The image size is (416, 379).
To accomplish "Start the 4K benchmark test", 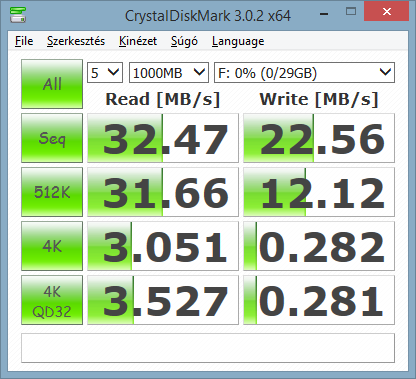I will pyautogui.click(x=52, y=246).
